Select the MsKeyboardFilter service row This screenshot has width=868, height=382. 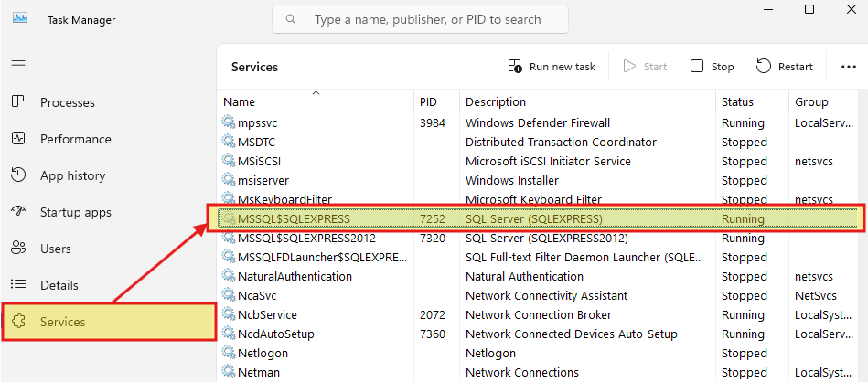coord(536,197)
